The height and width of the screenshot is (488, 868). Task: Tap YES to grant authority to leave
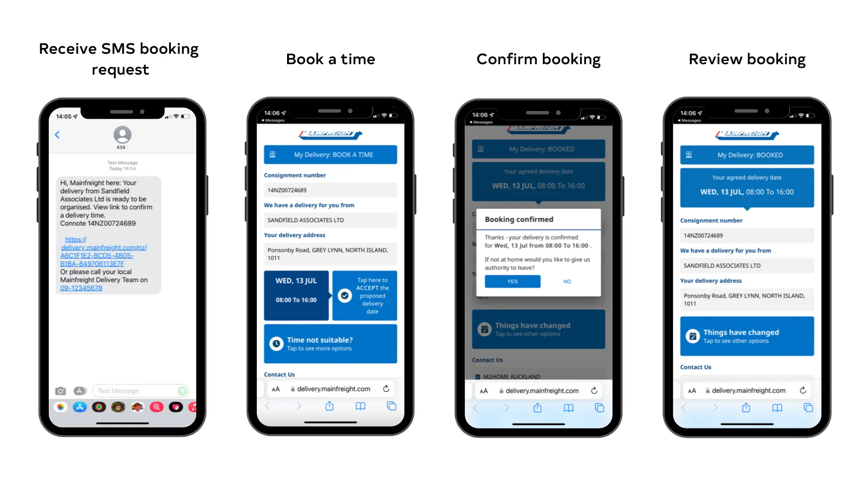coord(511,281)
